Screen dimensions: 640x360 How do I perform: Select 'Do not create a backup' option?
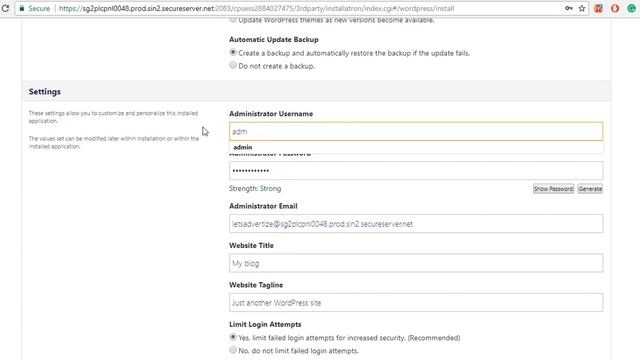[x=233, y=65]
